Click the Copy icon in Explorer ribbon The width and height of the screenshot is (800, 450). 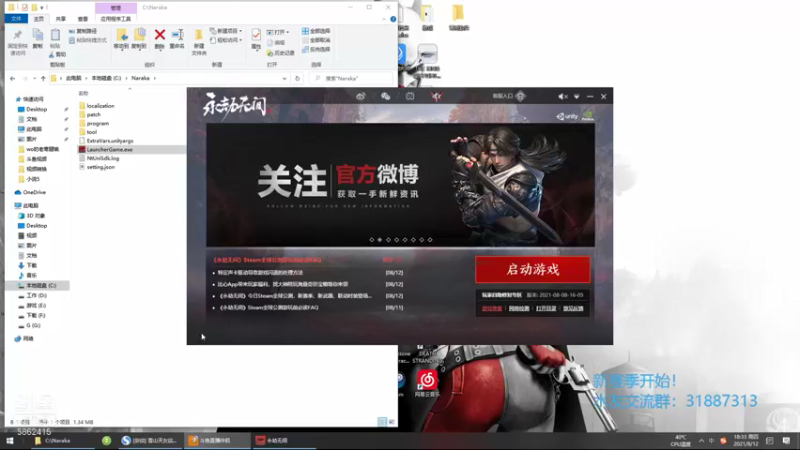click(x=38, y=36)
